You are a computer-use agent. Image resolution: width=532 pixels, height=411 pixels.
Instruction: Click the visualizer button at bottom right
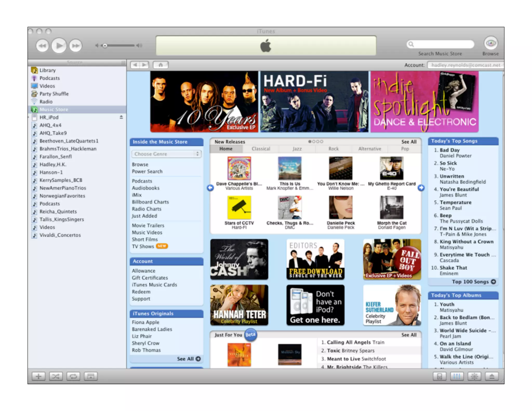(474, 376)
